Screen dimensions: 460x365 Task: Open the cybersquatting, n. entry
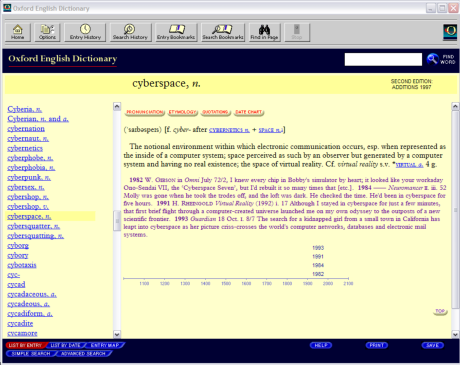click(36, 236)
